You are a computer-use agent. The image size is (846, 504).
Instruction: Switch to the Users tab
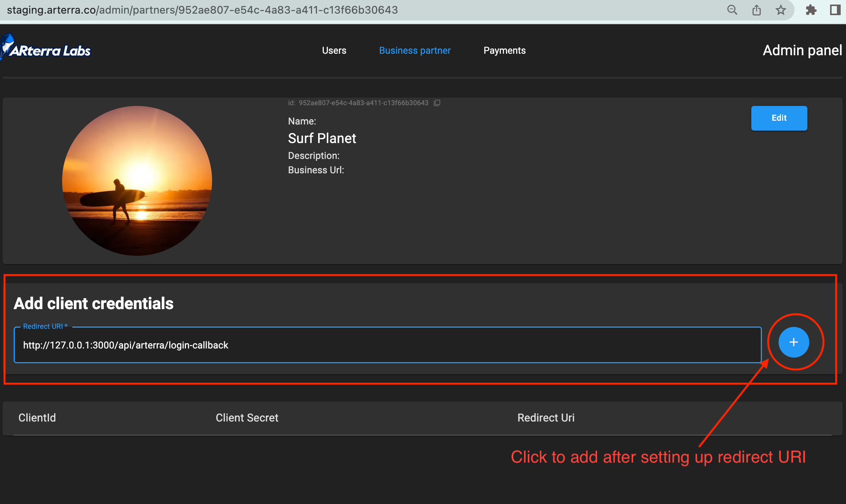pyautogui.click(x=334, y=50)
